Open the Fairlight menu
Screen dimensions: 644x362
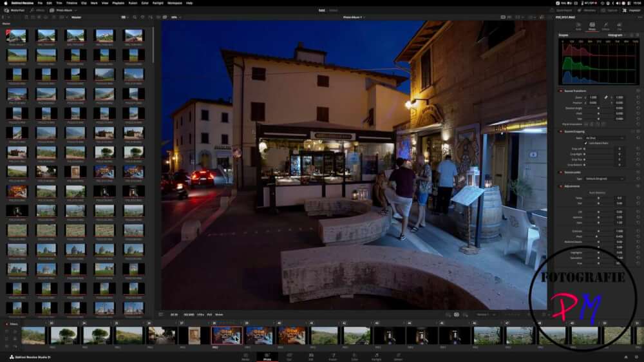(x=158, y=3)
